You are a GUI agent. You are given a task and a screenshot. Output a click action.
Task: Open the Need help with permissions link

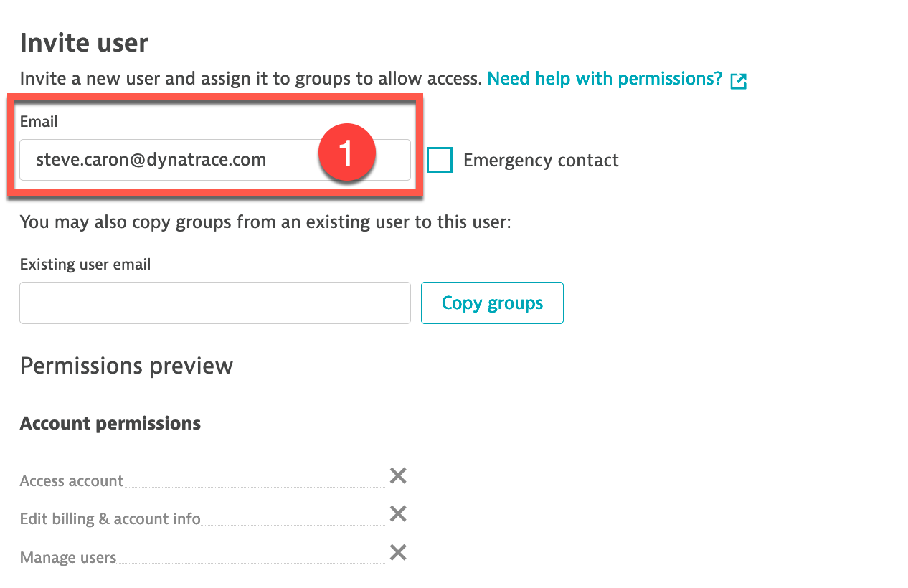point(605,79)
